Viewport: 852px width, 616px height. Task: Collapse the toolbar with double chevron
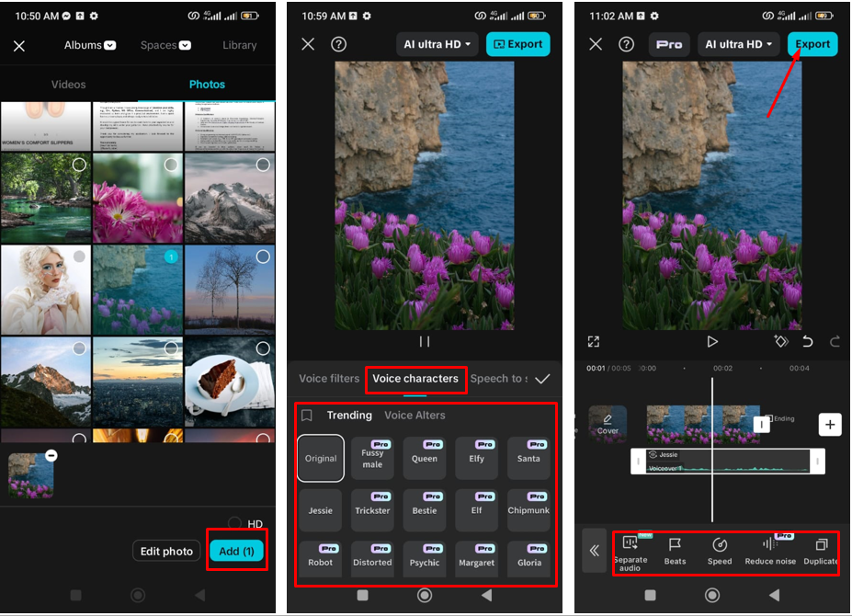point(595,551)
